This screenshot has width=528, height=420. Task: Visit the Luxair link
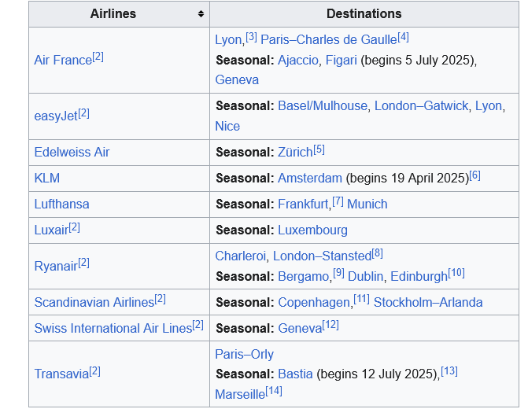(x=50, y=230)
